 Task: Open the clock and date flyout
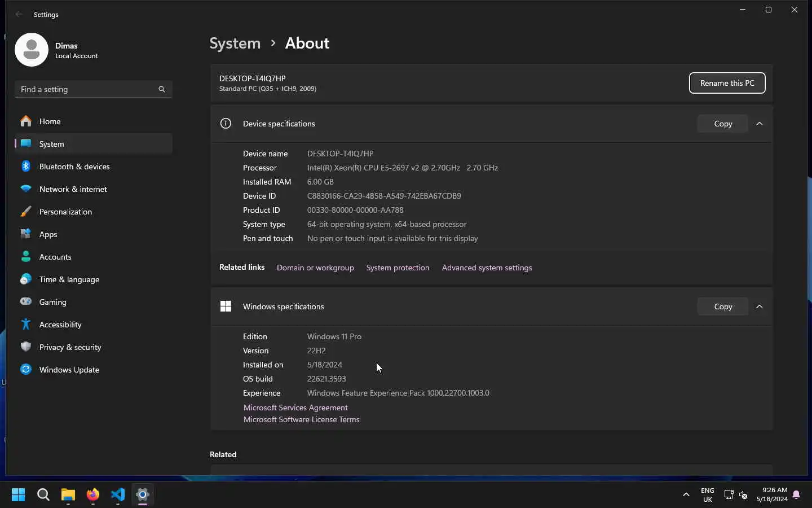pos(772,494)
